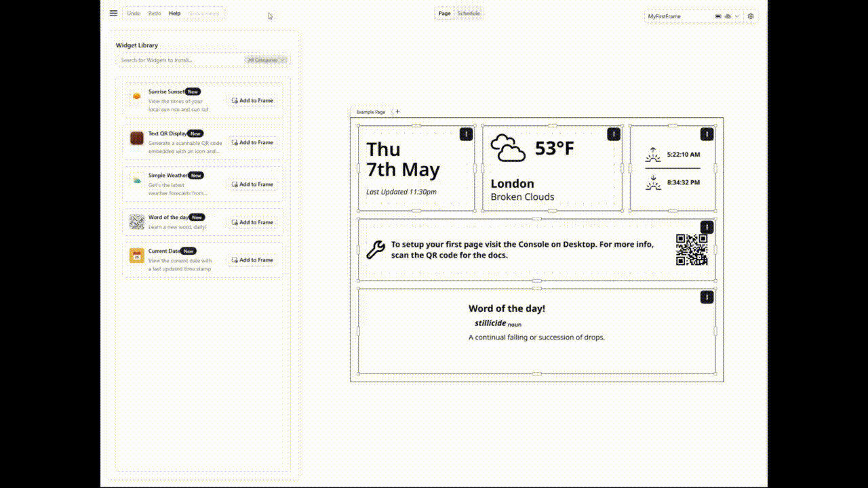Click the sunrise icon beside 5:22:10 AM

click(653, 155)
